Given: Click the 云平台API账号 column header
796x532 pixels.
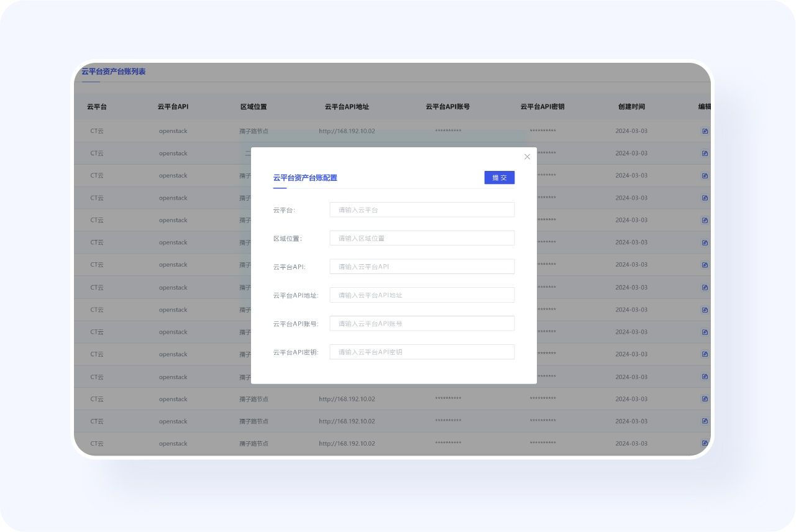Looking at the screenshot, I should (x=447, y=107).
